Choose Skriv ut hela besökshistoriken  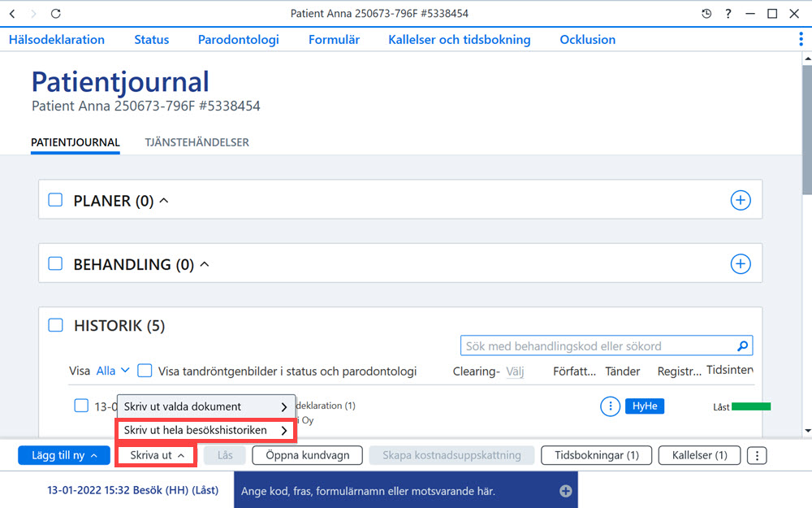coord(205,430)
